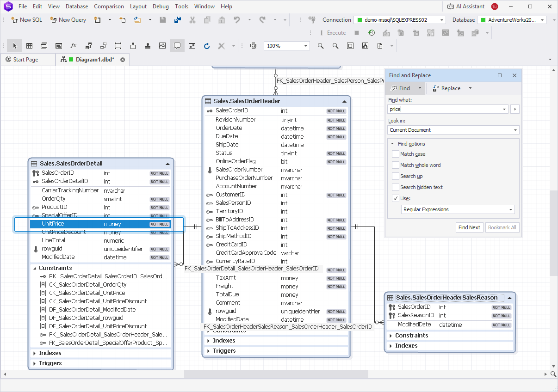
Task: Open the Look in dropdown
Action: pos(515,130)
